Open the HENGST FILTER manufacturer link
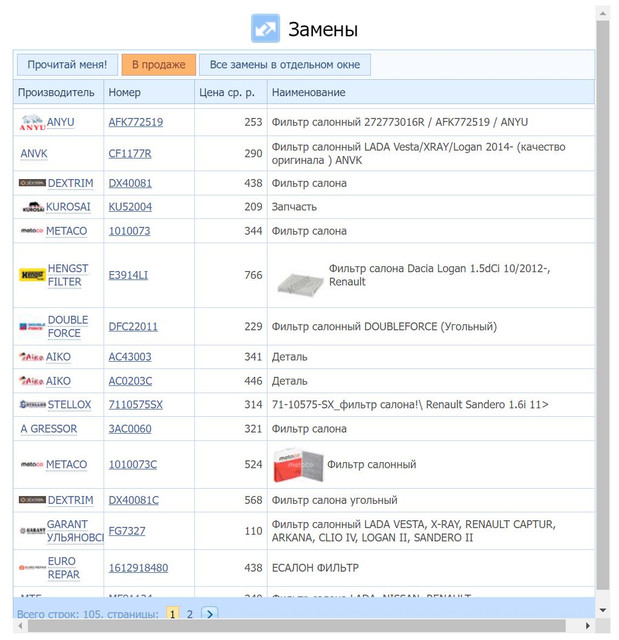 [68, 275]
